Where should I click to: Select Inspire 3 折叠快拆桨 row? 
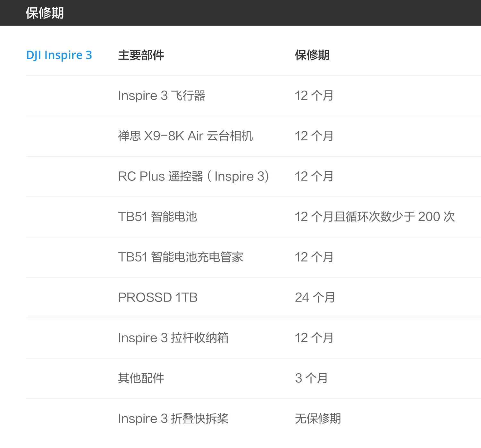tap(173, 419)
